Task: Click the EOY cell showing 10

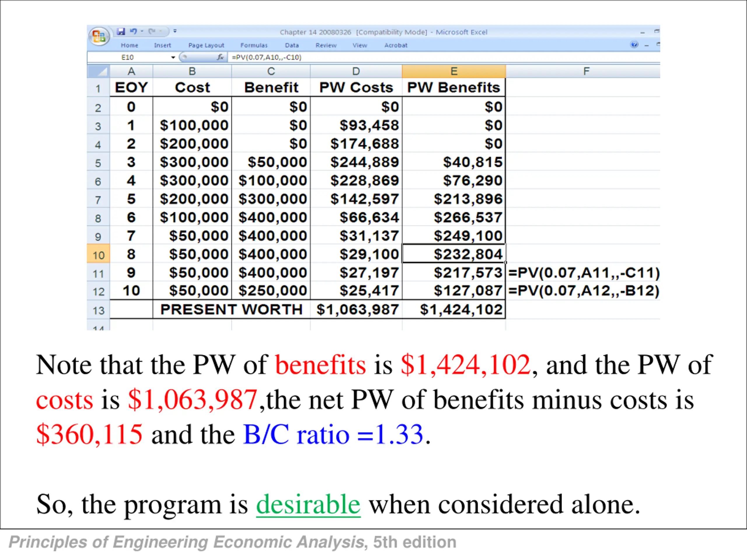Action: [x=131, y=290]
